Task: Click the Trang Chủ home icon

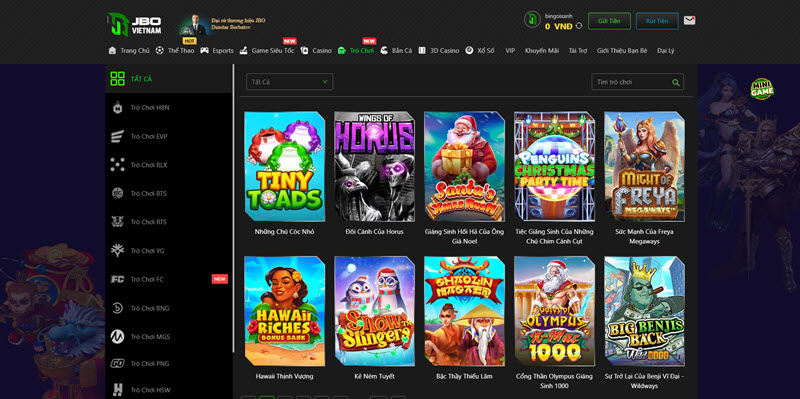Action: 113,51
